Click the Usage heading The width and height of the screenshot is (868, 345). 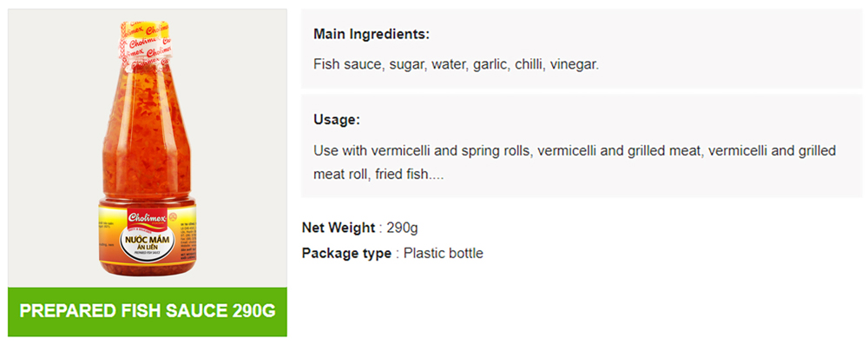point(337,120)
